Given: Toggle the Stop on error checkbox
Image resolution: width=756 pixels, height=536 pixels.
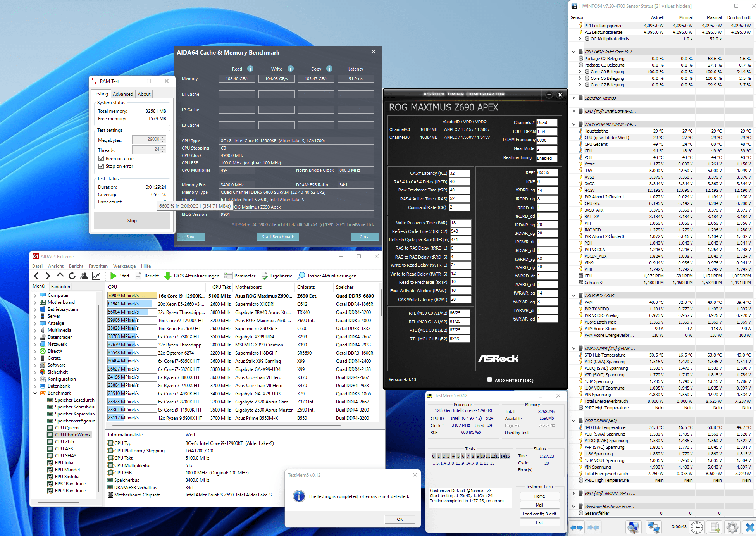Looking at the screenshot, I should 101,166.
